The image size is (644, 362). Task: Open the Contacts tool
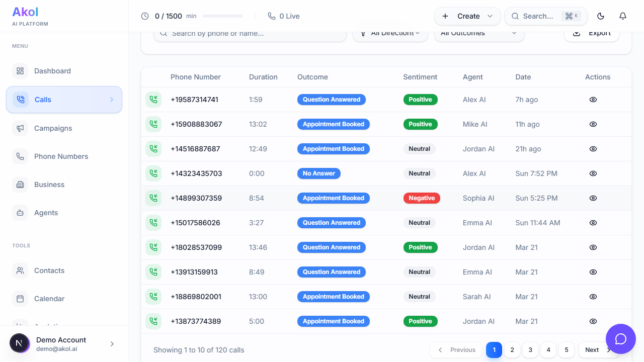[49, 270]
